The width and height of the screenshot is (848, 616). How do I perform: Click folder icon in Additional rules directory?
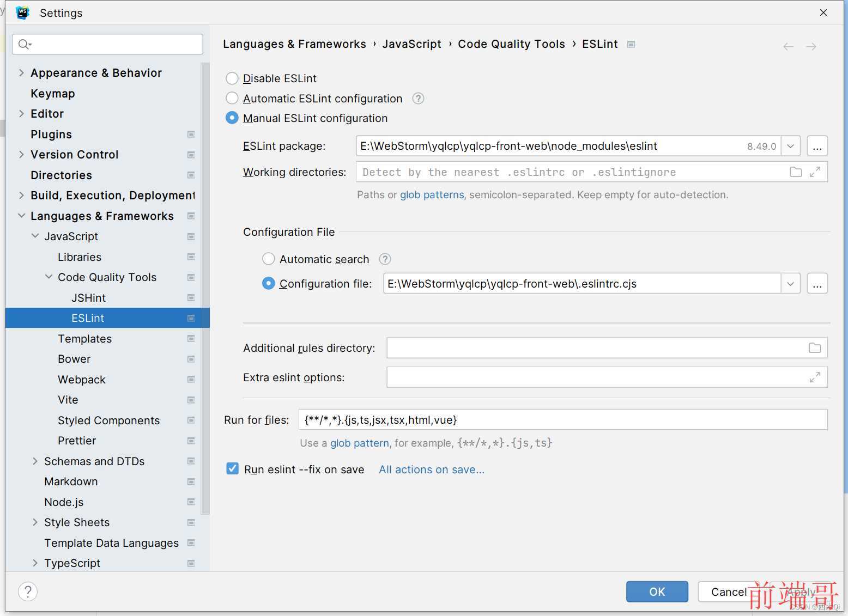(815, 348)
